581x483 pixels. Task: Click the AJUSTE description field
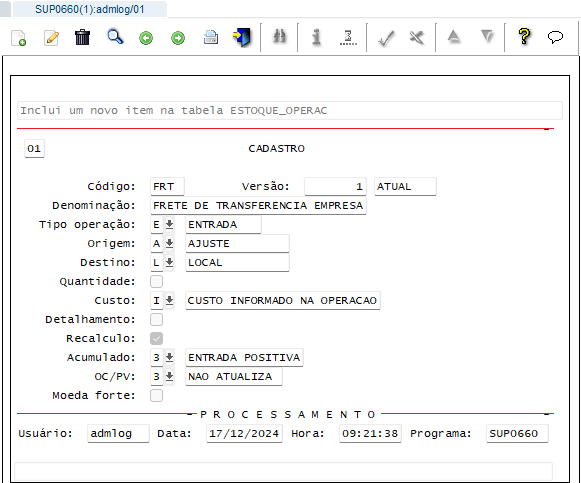pos(237,243)
